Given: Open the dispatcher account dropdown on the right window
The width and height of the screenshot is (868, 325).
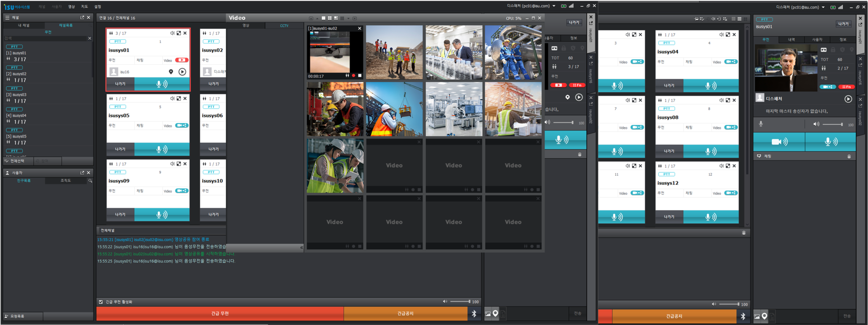Looking at the screenshot, I should [x=823, y=7].
